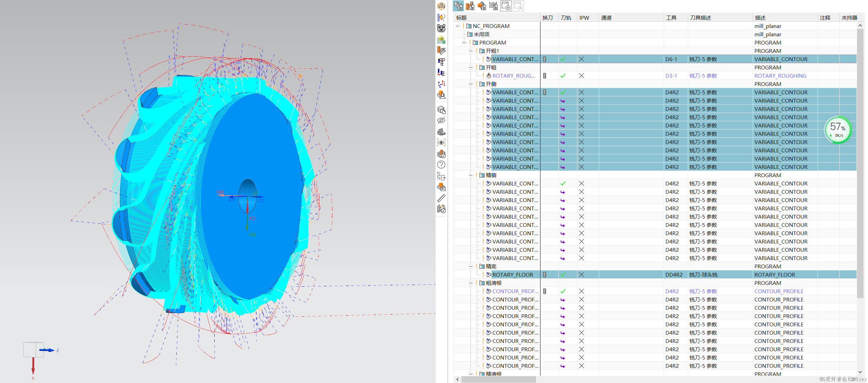Viewport: 868px width, 383px height.
Task: Click the 刀轨 column header
Action: (568, 18)
